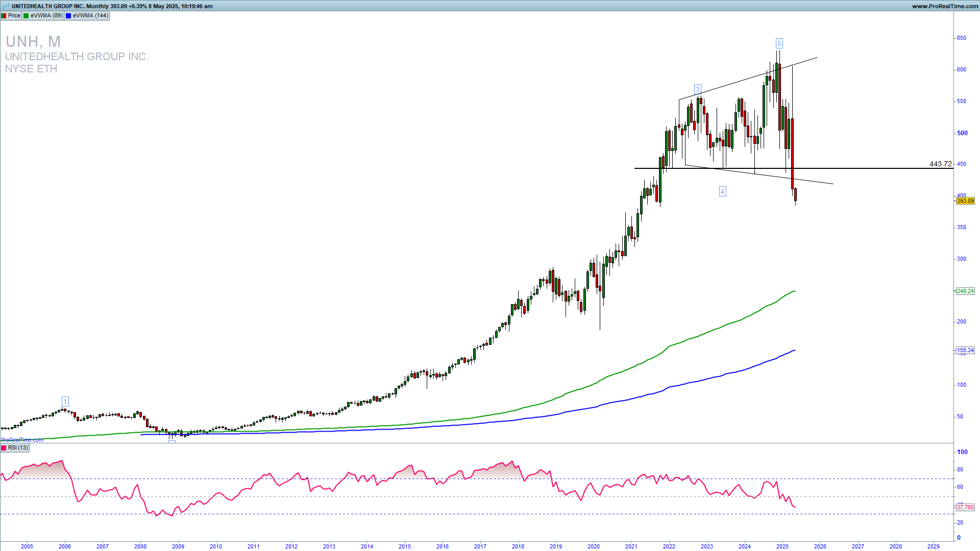Click the chart title text in the title bar
980x551 pixels.
tap(112, 6)
